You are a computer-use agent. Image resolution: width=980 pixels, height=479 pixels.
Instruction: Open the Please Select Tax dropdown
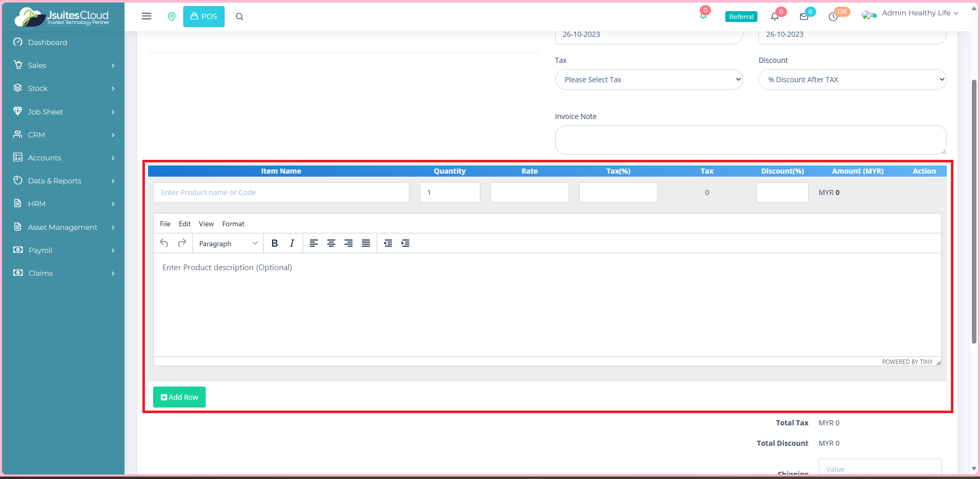tap(649, 80)
